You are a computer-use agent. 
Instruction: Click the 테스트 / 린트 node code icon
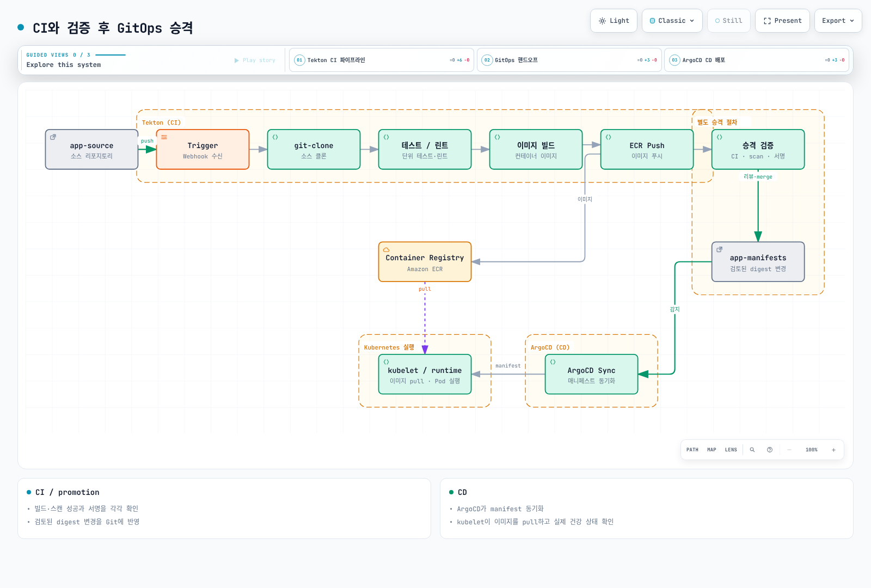387,137
